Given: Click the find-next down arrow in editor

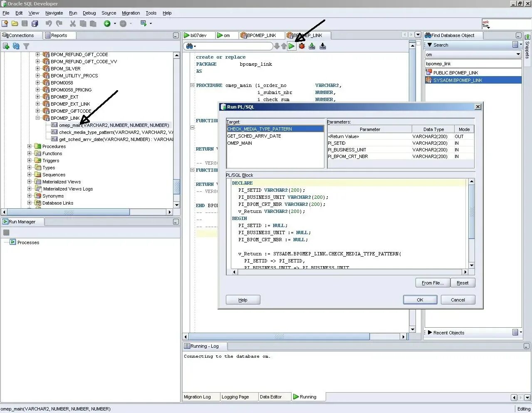Looking at the screenshot, I should coord(277,46).
